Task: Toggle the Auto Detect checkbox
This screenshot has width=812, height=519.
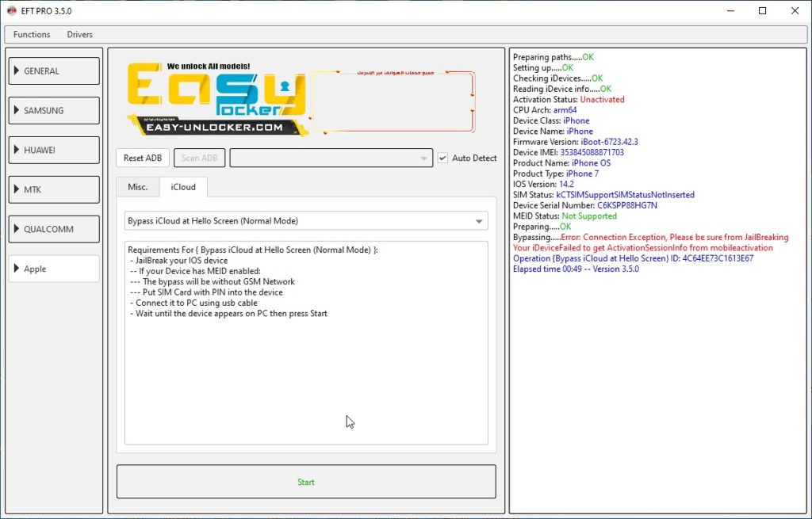Action: [x=443, y=158]
